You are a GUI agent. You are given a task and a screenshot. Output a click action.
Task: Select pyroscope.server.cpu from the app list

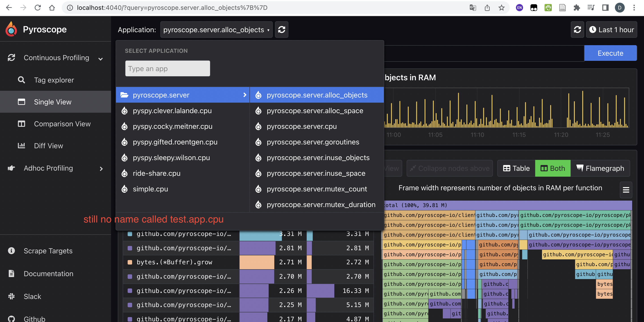click(301, 126)
